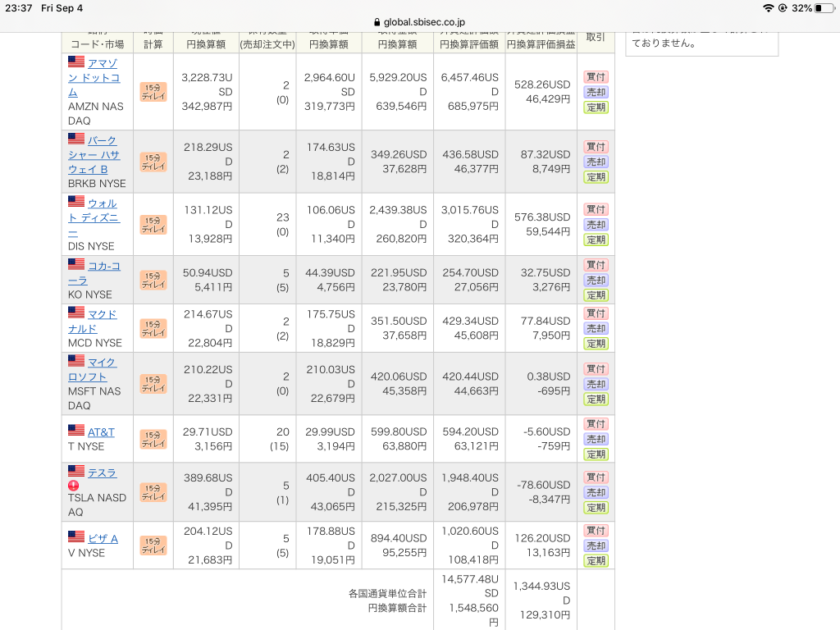
Task: Open the Coca-Cola (KO) stock link
Action: pyautogui.click(x=94, y=273)
